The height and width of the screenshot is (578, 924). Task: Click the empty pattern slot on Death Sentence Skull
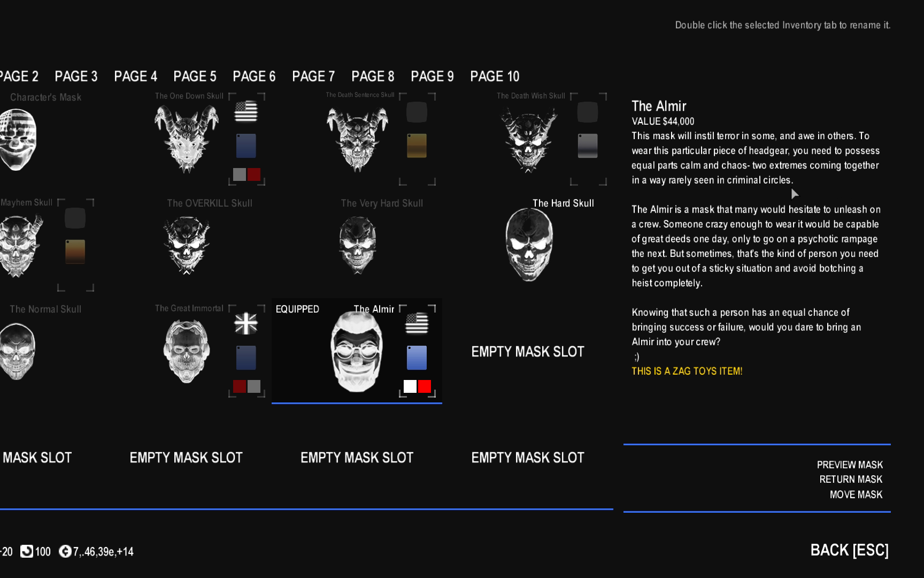(x=417, y=112)
